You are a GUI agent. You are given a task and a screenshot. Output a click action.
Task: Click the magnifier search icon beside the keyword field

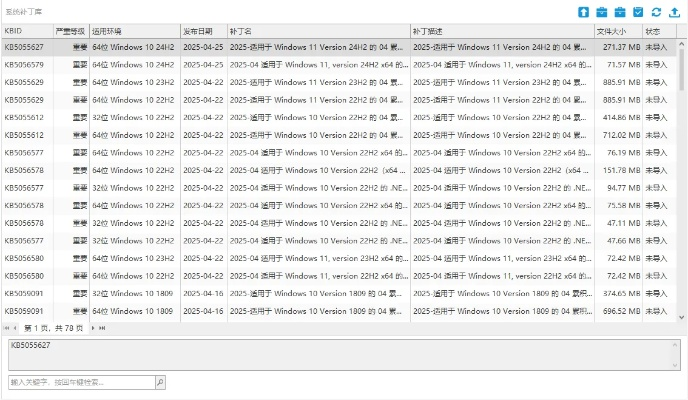tap(160, 382)
